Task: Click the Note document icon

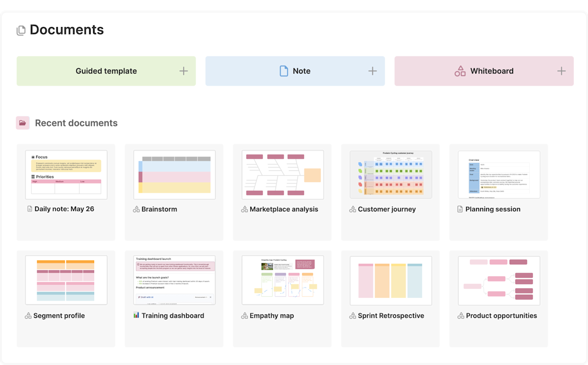Action: [x=284, y=71]
